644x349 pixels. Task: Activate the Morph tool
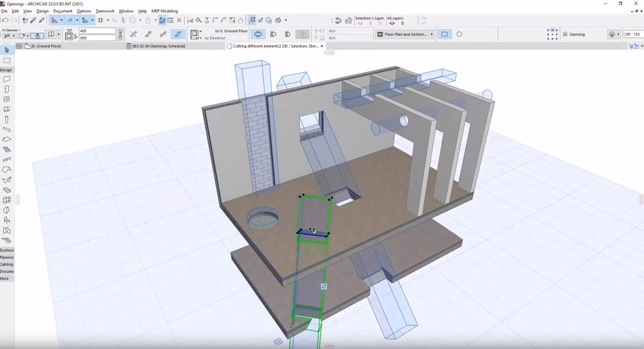pos(7,210)
